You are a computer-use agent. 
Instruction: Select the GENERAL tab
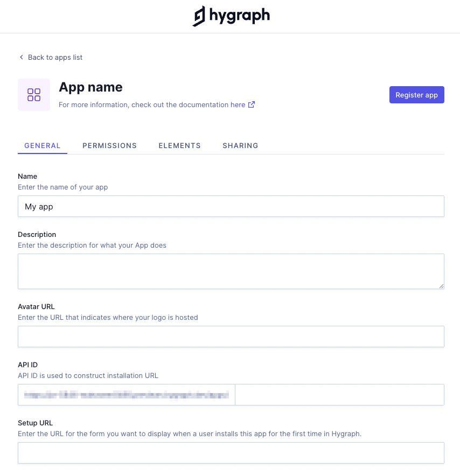point(43,145)
